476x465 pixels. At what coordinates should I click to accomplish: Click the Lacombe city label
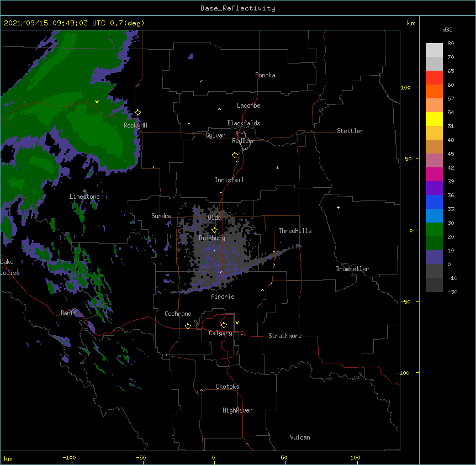tap(248, 105)
